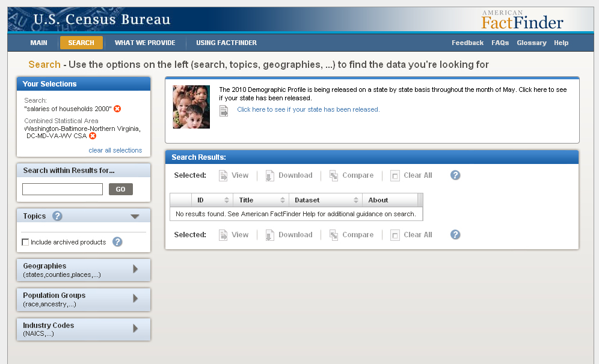Screen dimensions: 599x364
Task: Go to the MAIN tab
Action: click(x=38, y=43)
